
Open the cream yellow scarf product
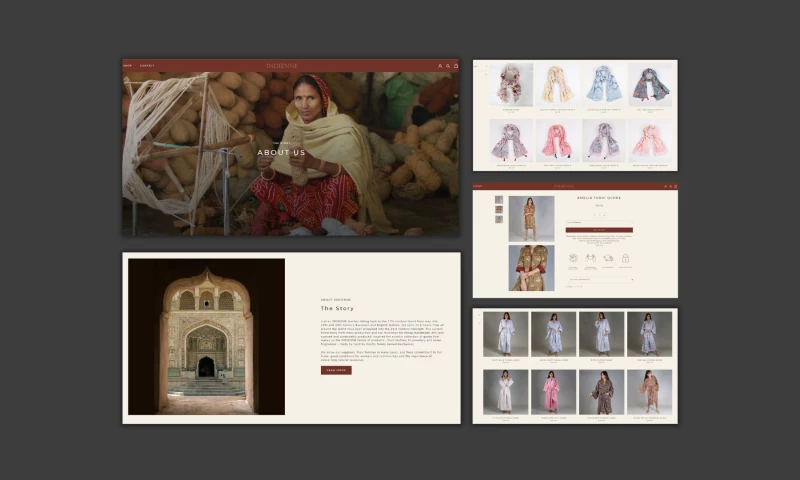(558, 85)
